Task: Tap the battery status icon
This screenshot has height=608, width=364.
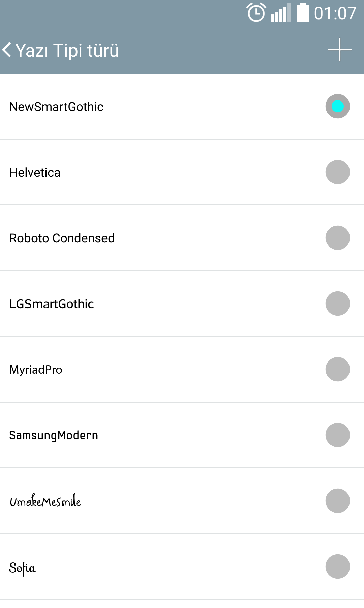Action: (x=303, y=12)
